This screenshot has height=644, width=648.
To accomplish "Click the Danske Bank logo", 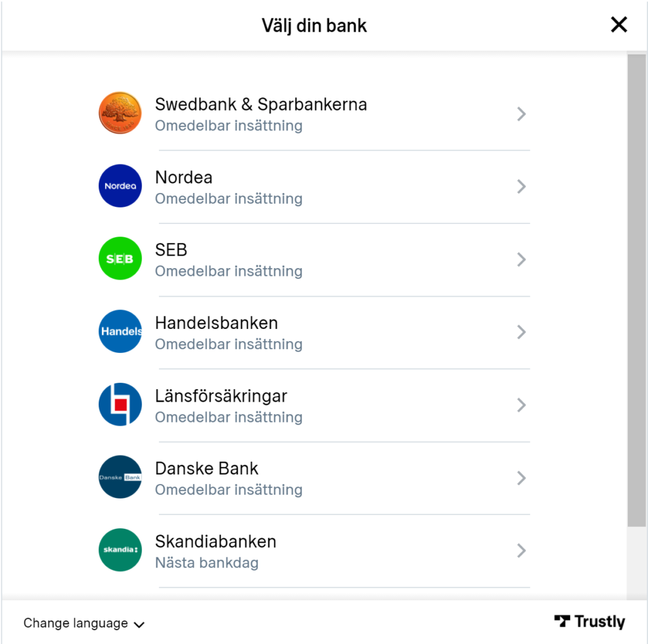I will pos(120,477).
